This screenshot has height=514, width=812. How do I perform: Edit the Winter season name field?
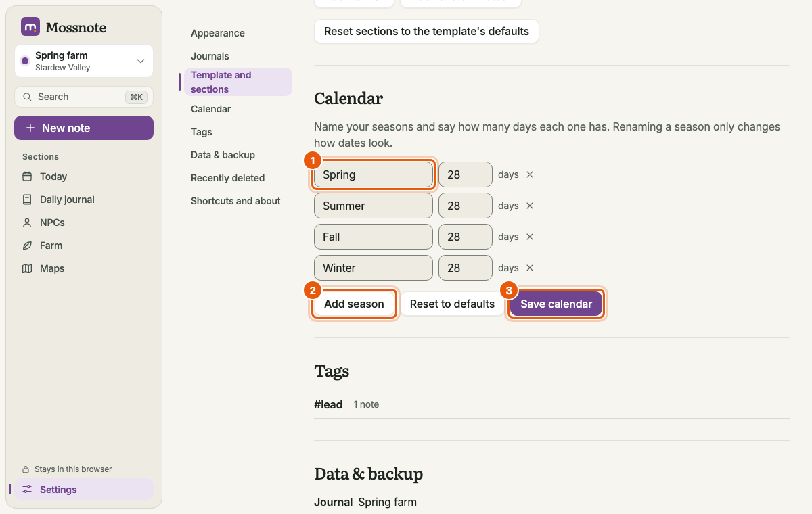374,268
